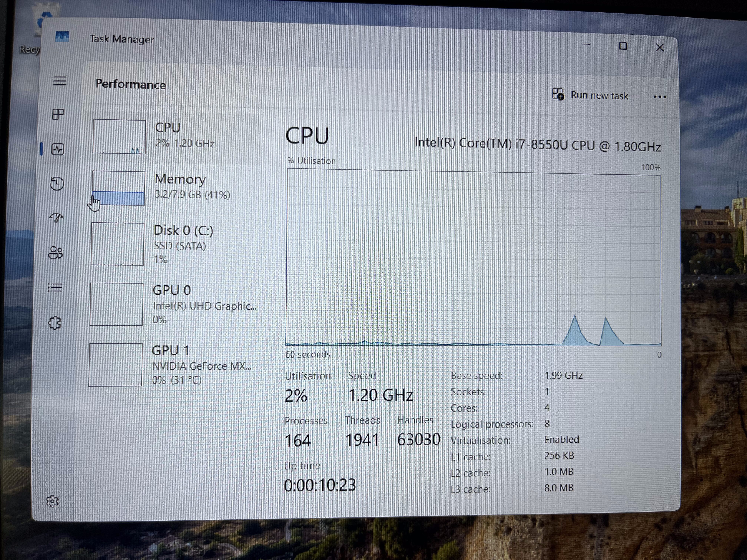Click the Virtualisation Enabled value
The height and width of the screenshot is (560, 747).
[x=562, y=439]
